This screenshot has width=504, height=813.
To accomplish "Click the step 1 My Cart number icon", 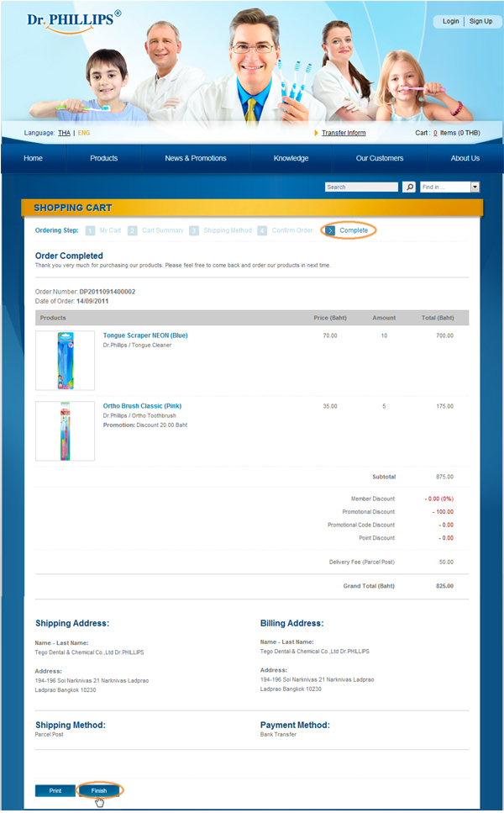I will click(90, 230).
